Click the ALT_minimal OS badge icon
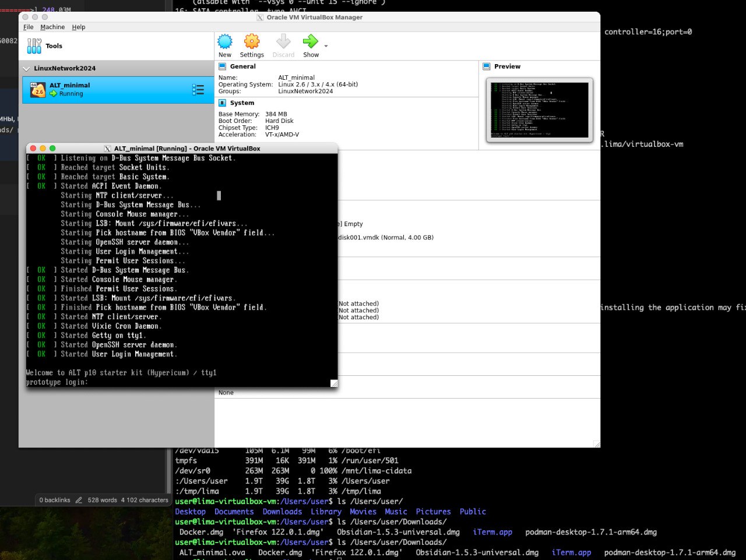The image size is (746, 560). tap(38, 89)
